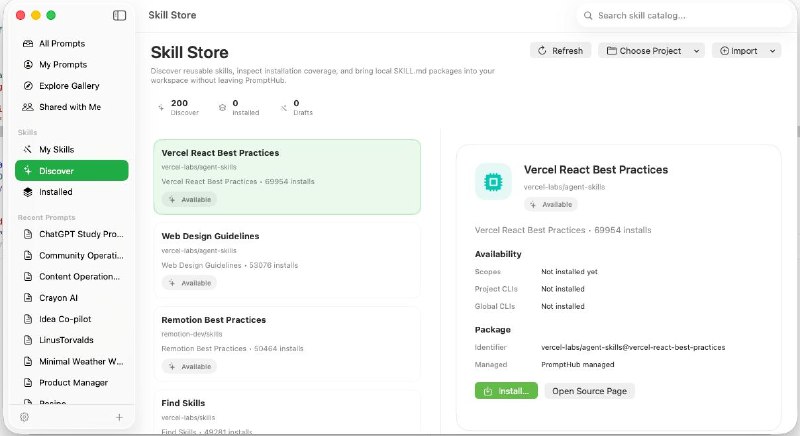Select the Vercel React Best Practices card
Screen dimensions: 800x436
tap(287, 176)
